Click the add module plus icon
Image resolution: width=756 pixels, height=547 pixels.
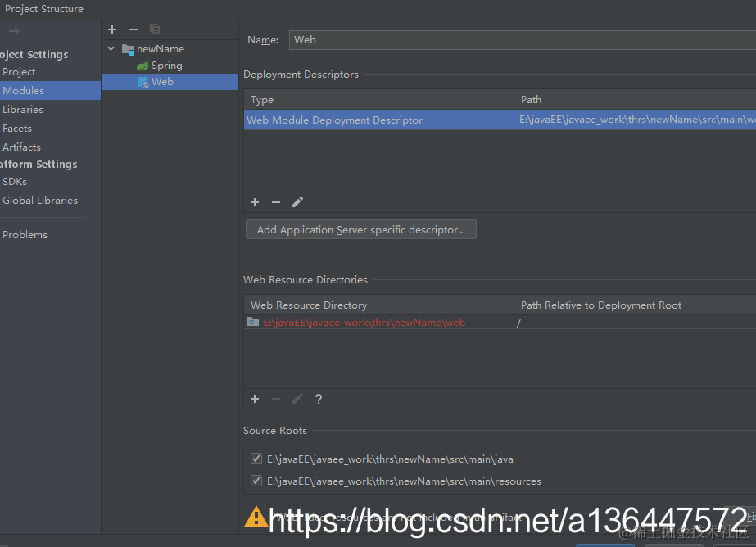[x=112, y=29]
